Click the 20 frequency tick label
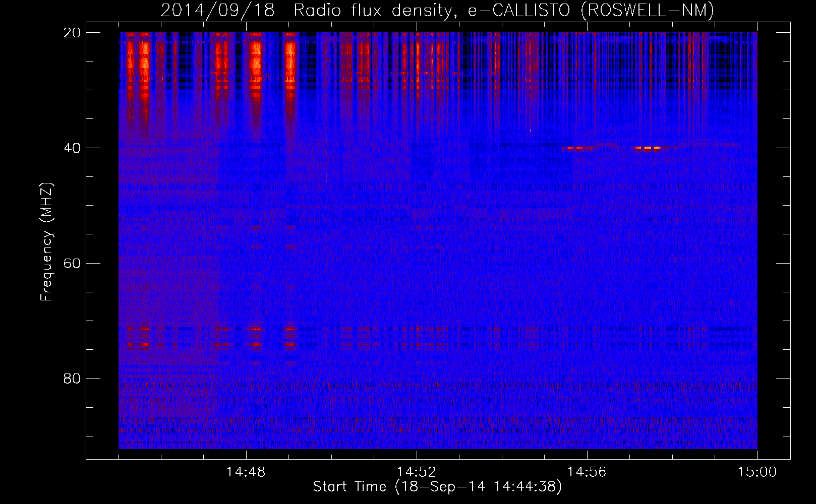Screen dimensions: 816x504 72,33
